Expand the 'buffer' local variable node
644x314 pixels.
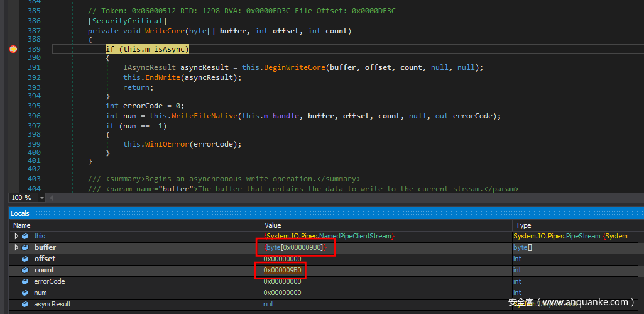[16, 247]
